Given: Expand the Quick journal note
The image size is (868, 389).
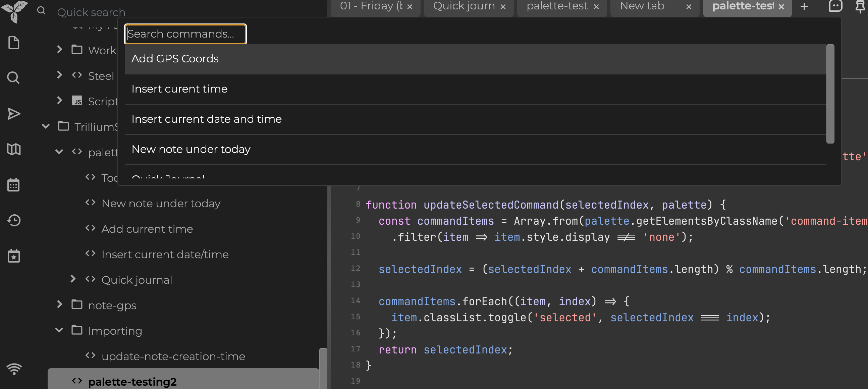Looking at the screenshot, I should (x=73, y=279).
